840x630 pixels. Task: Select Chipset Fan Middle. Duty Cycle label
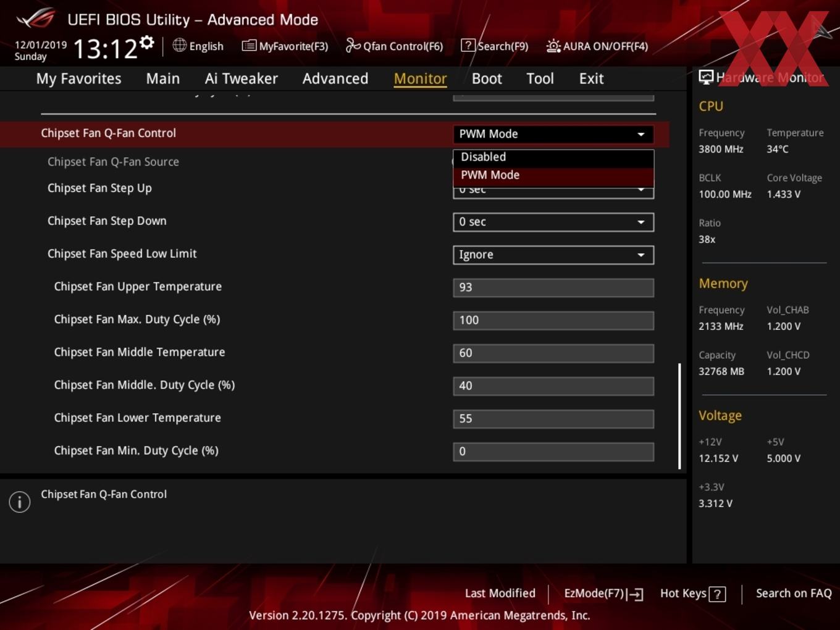145,385
